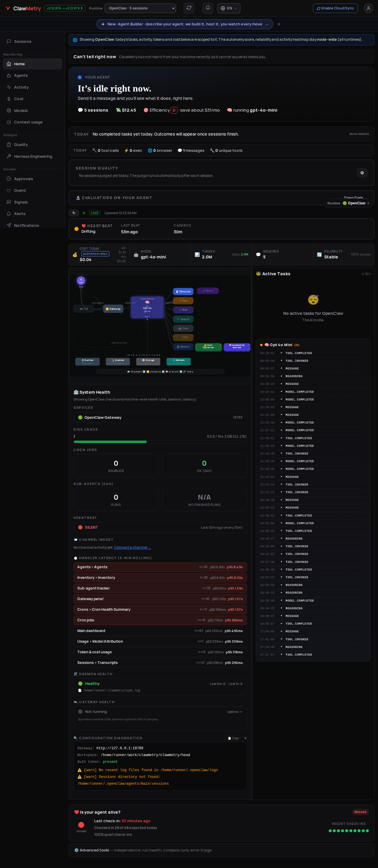Image resolution: width=378 pixels, height=868 pixels.
Task: Open the user profile icon
Action: 368,8
